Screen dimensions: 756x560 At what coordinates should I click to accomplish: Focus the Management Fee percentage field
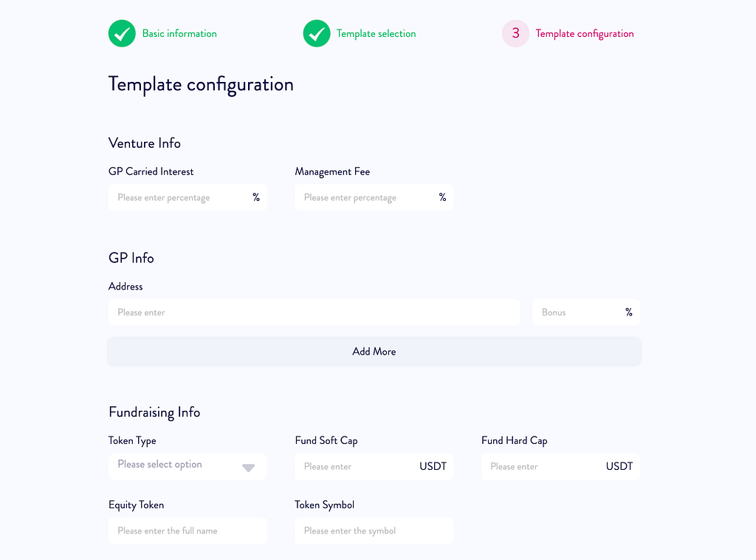pos(374,197)
